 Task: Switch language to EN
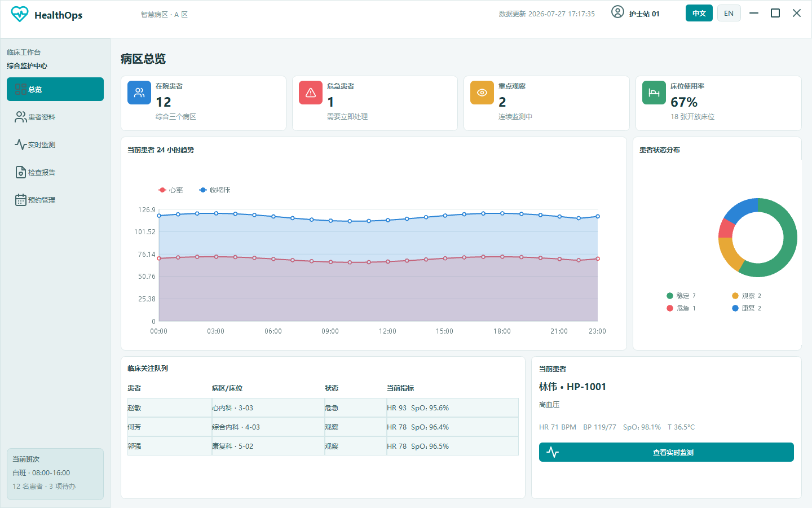[x=729, y=13]
